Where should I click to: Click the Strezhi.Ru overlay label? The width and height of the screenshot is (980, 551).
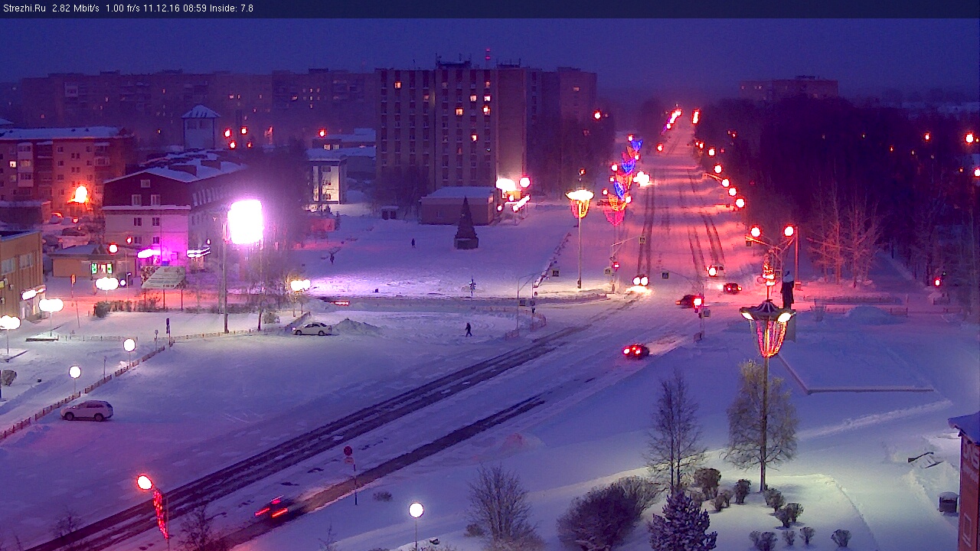point(24,8)
